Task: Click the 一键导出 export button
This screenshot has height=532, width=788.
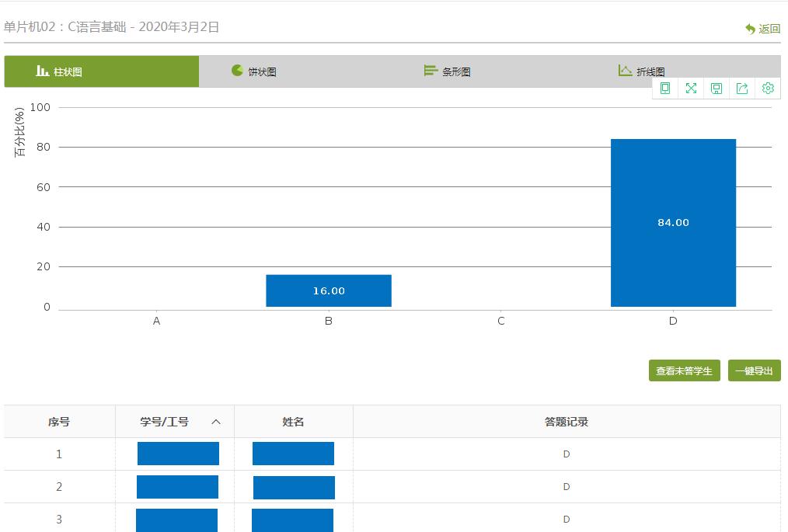Action: (x=754, y=370)
